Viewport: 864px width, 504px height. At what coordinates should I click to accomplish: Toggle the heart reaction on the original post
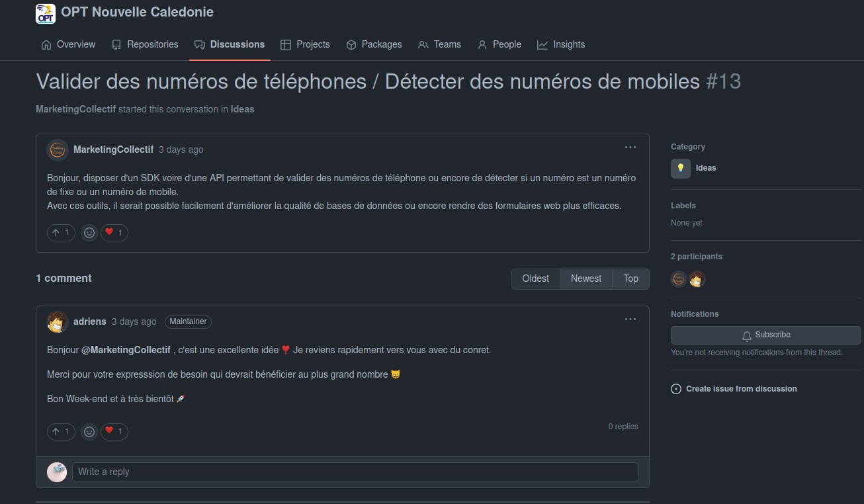click(x=114, y=233)
